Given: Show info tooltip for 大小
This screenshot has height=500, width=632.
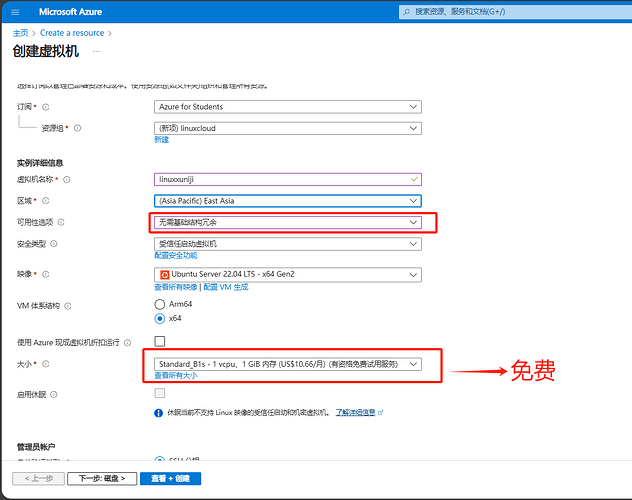Looking at the screenshot, I should tap(46, 364).
